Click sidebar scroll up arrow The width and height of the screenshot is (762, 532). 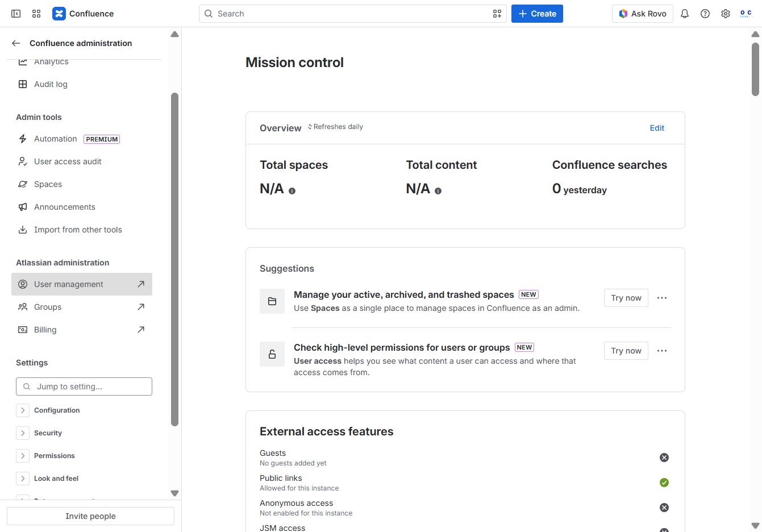point(174,34)
